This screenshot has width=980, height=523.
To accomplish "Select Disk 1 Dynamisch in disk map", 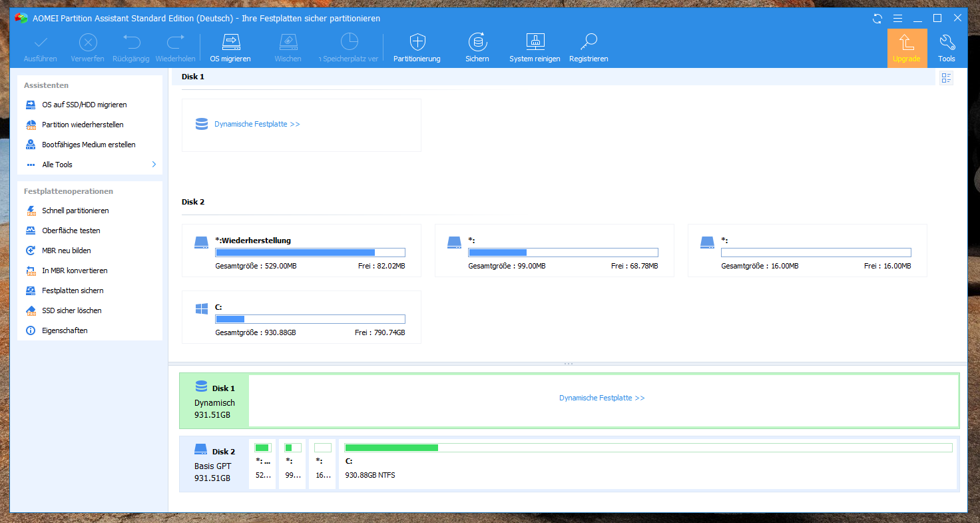I will (214, 401).
